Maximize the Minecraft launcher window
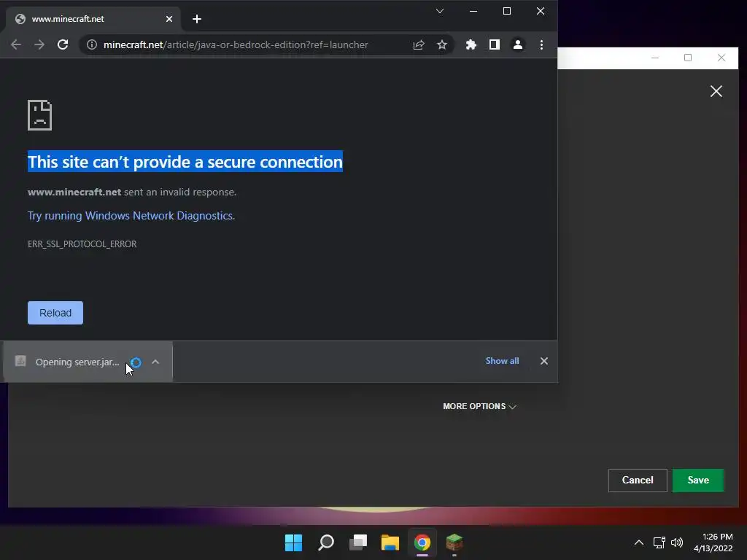The image size is (747, 560). click(x=688, y=58)
